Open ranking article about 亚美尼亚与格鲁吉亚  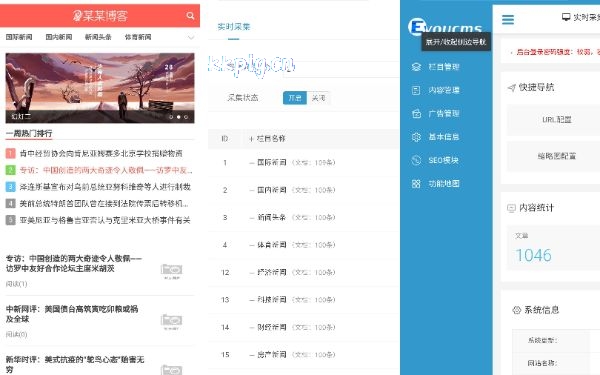pos(105,220)
